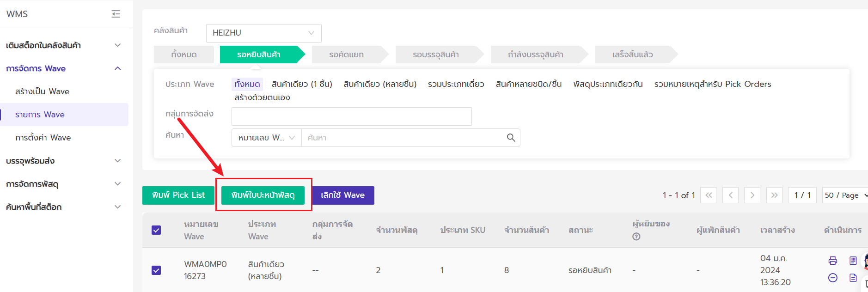
Task: Open the 50 / Page size dropdown
Action: [x=846, y=195]
